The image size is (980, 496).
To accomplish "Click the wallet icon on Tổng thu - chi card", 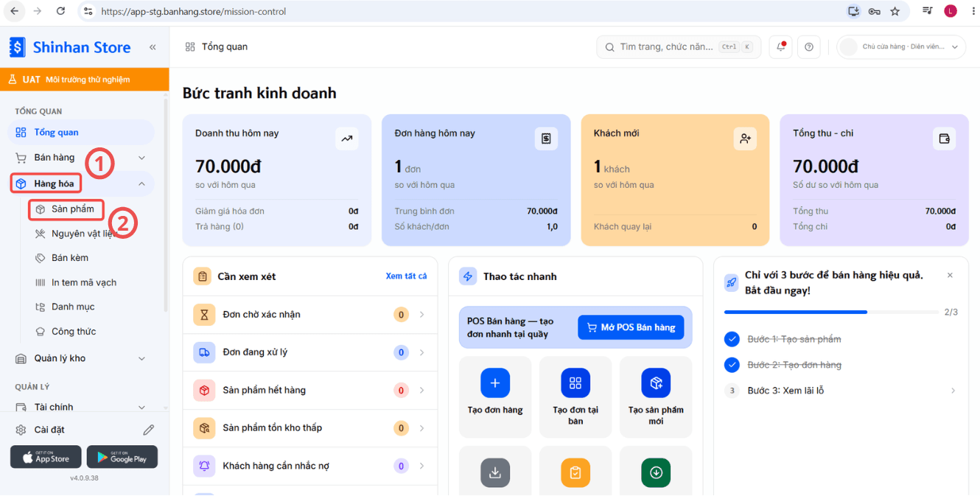I will pyautogui.click(x=945, y=139).
